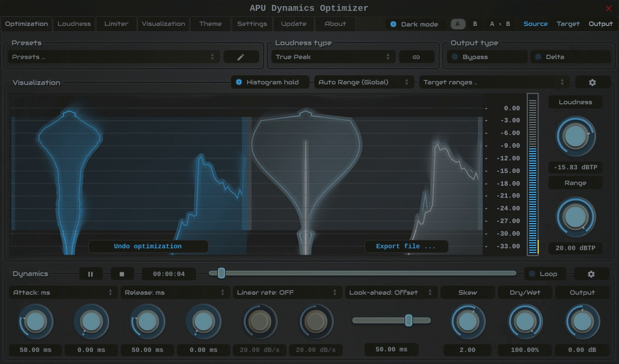Open the Target ranges dropdown
Image resolution: width=619 pixels, height=364 pixels.
pyautogui.click(x=494, y=83)
